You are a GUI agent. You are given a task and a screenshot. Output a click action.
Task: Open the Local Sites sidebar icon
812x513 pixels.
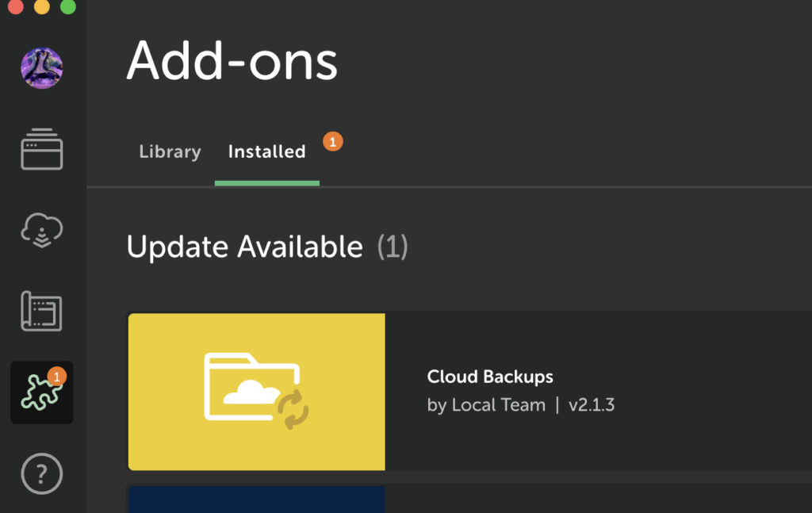click(x=42, y=149)
